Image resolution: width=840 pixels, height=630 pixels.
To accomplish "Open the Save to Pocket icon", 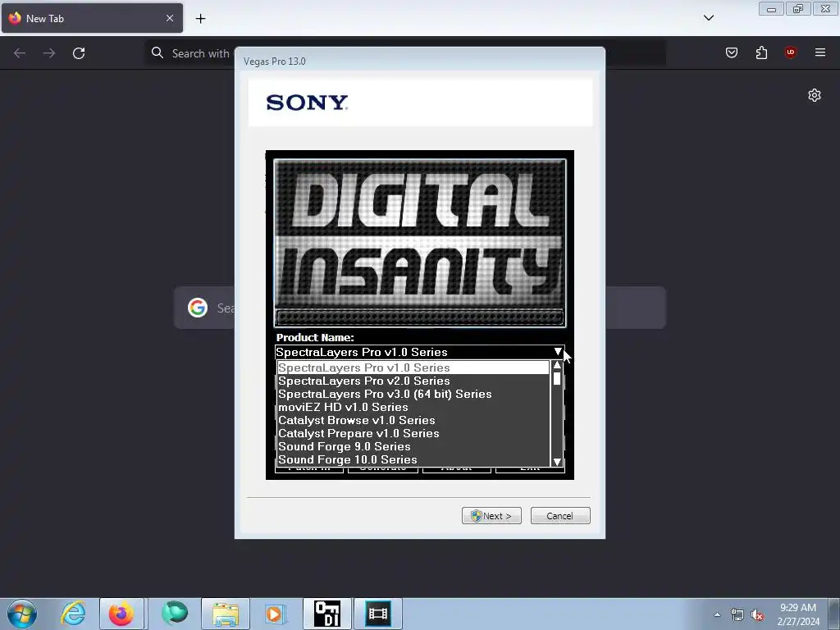I will coord(731,52).
